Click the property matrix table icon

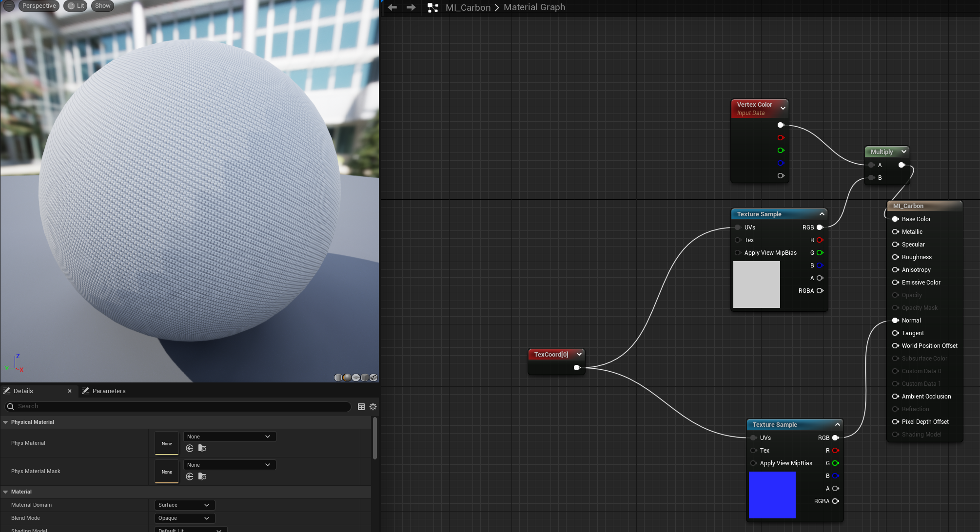point(361,407)
